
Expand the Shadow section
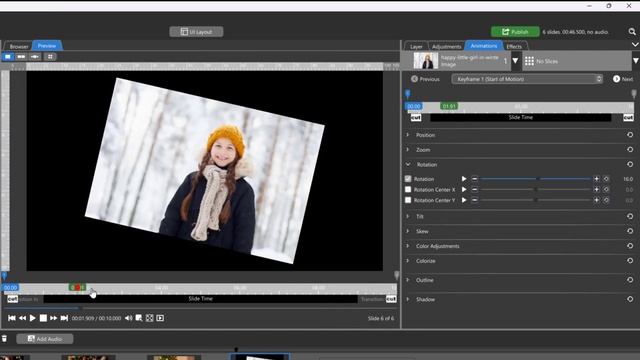[408, 299]
